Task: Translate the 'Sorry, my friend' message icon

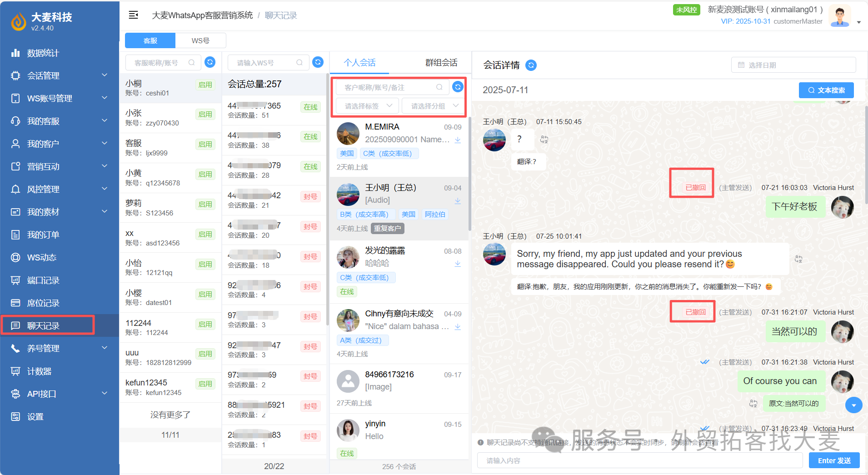Action: click(x=798, y=259)
